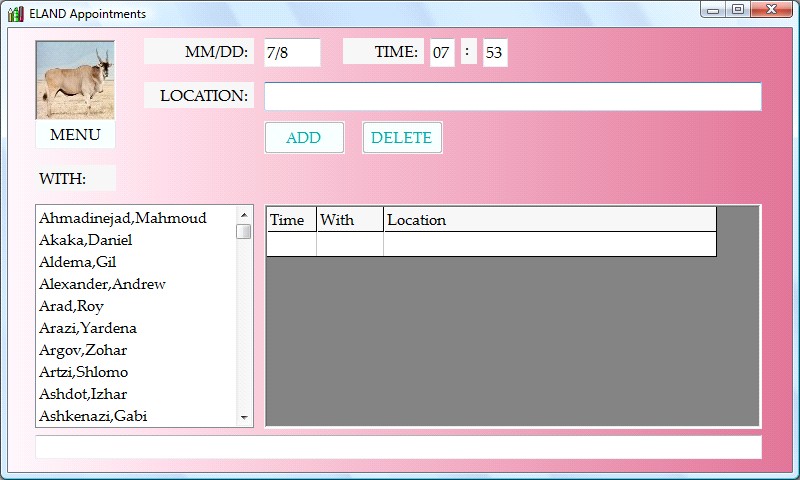Select Ashkenazi,Gabi from the contacts
The width and height of the screenshot is (800, 480).
coord(93,416)
